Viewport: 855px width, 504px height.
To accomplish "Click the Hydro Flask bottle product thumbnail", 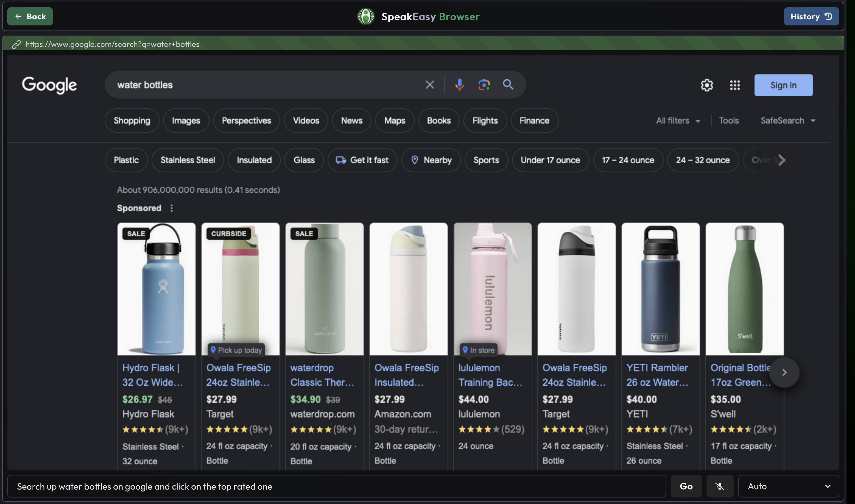I will pos(156,289).
